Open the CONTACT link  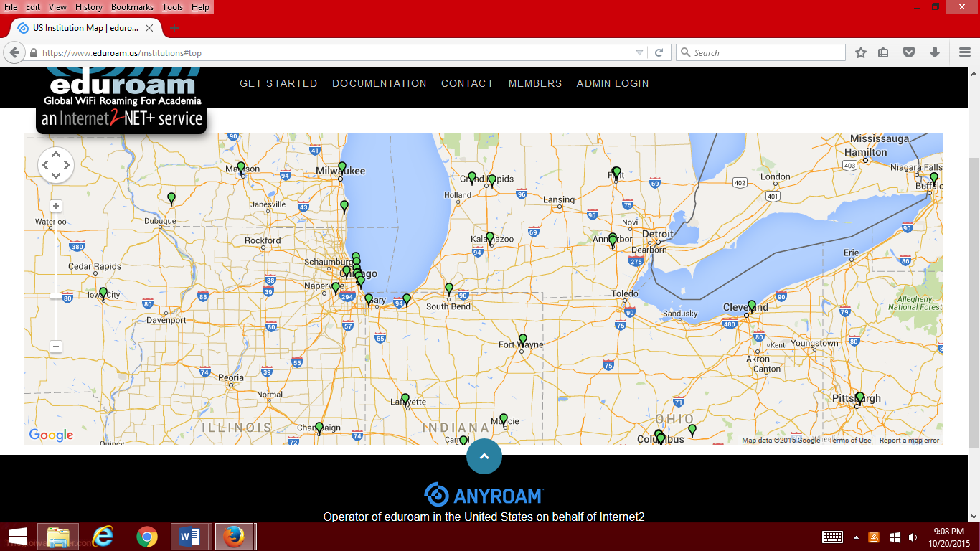(x=467, y=83)
